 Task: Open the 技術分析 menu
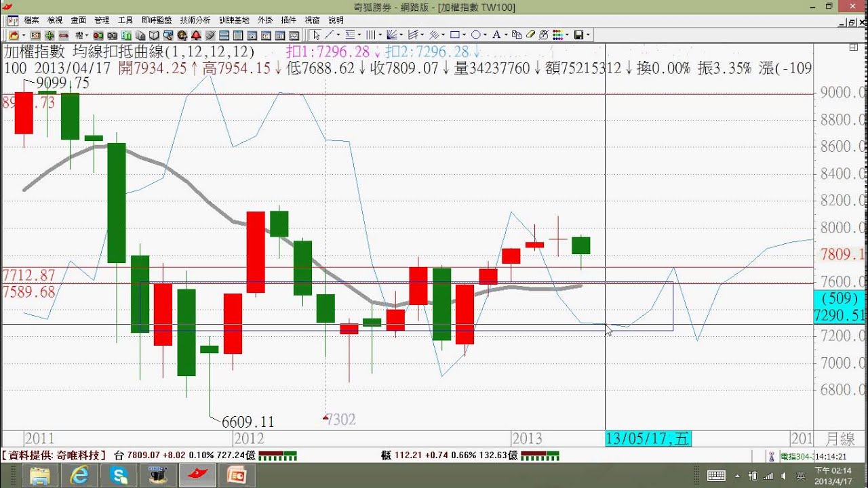195,20
